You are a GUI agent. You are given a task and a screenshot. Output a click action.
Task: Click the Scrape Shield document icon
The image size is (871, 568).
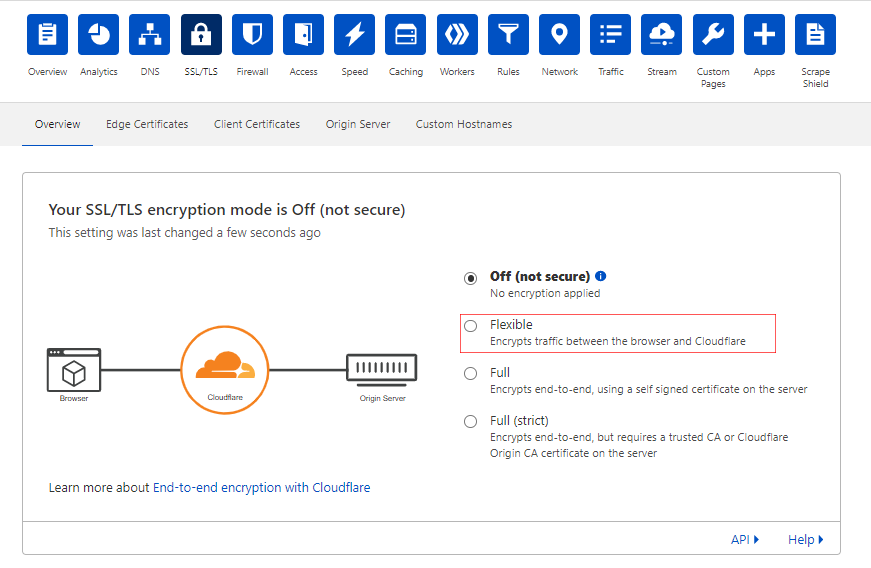coord(815,35)
